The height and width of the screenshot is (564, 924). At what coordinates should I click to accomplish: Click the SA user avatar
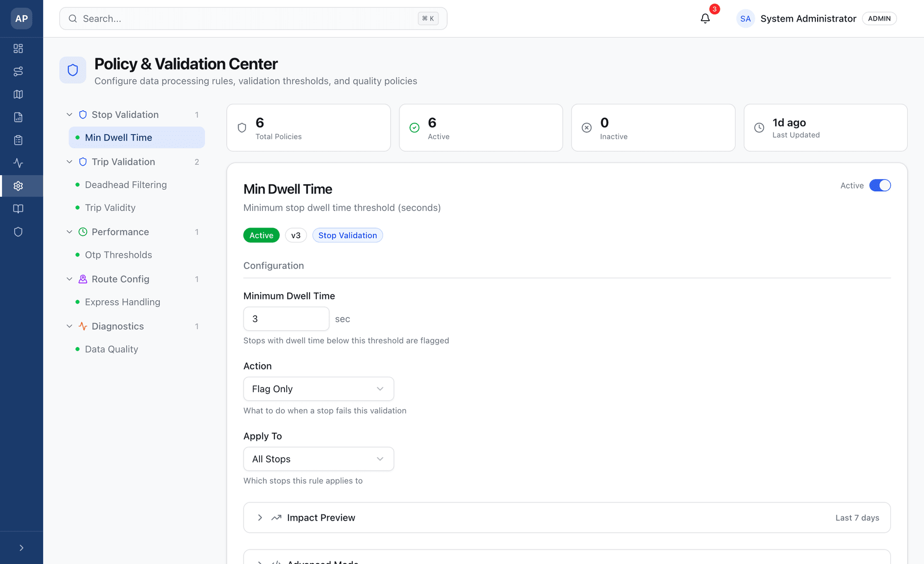click(745, 18)
